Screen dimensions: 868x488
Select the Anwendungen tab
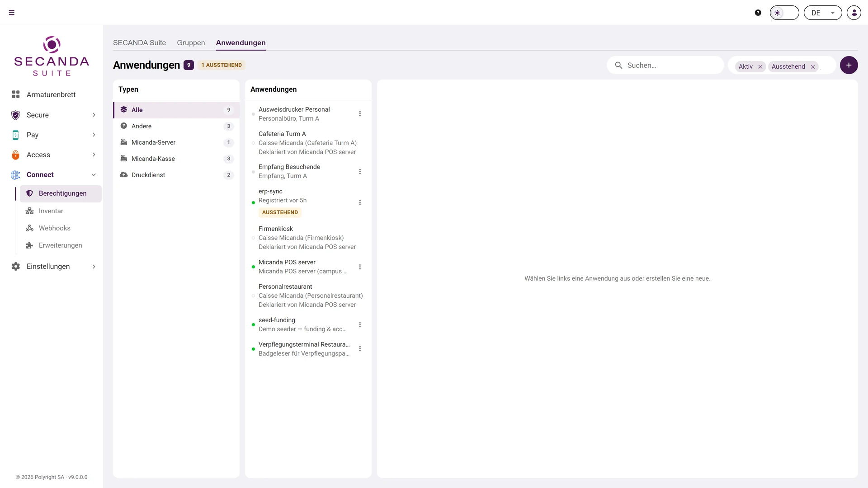[x=241, y=42]
